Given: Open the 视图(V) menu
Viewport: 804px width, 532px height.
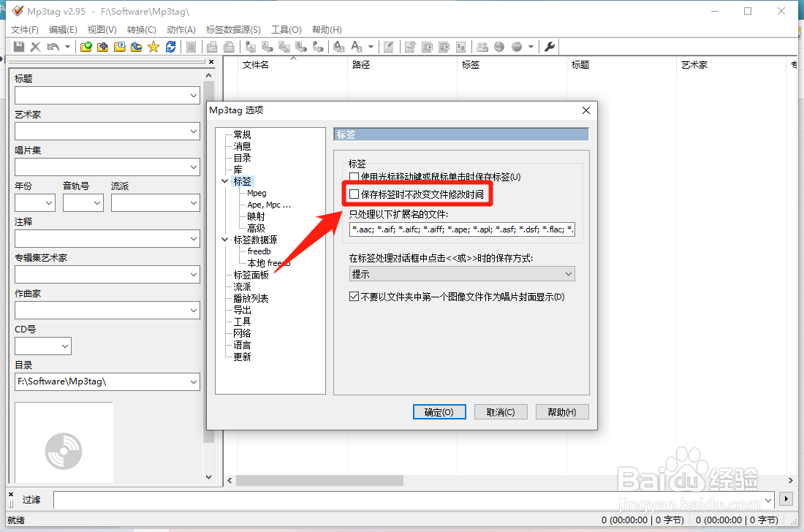Looking at the screenshot, I should pos(102,30).
